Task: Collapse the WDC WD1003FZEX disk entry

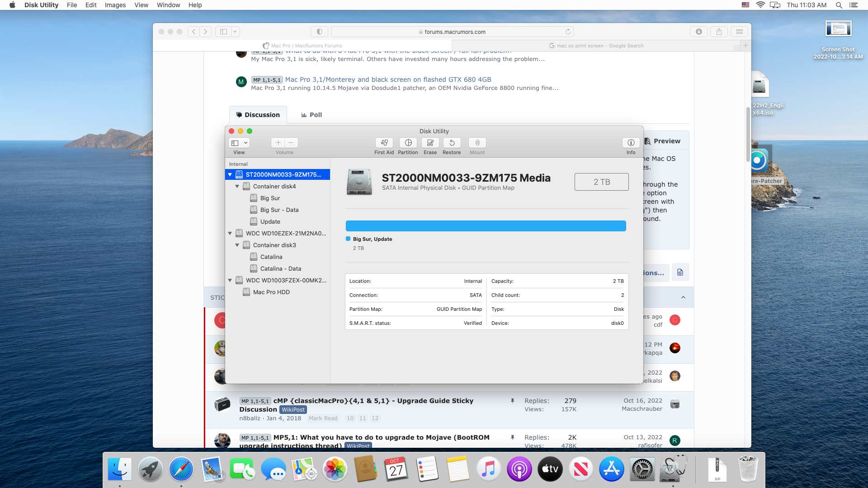Action: [x=230, y=281]
